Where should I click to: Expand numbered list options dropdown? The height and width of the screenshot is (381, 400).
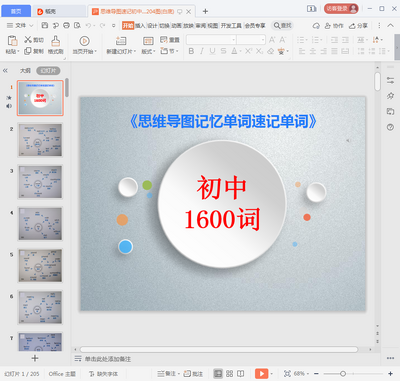tap(321, 40)
